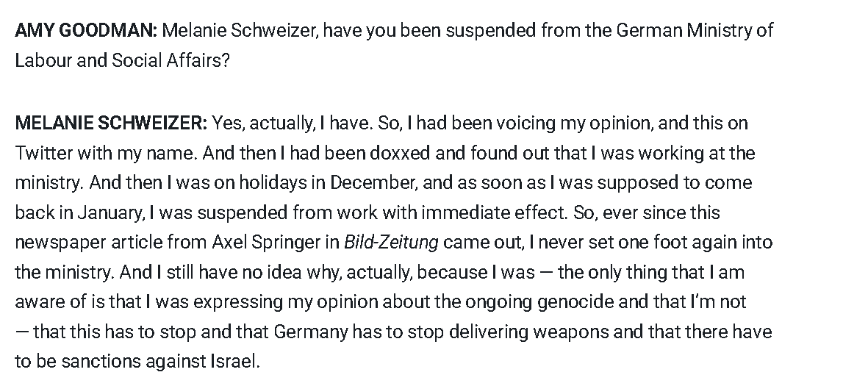Click the text Labour and Social Affairs?
This screenshot has height=386, width=868.
(x=122, y=60)
